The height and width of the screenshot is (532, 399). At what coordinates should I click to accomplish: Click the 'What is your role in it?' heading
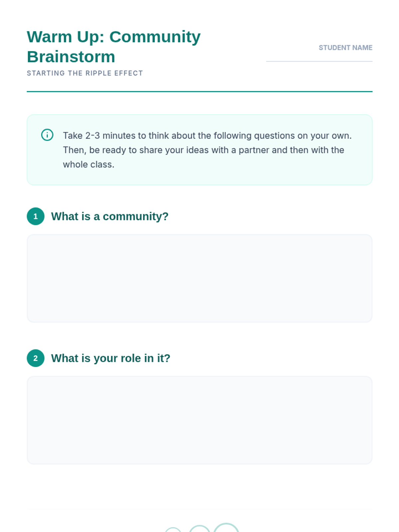111,358
